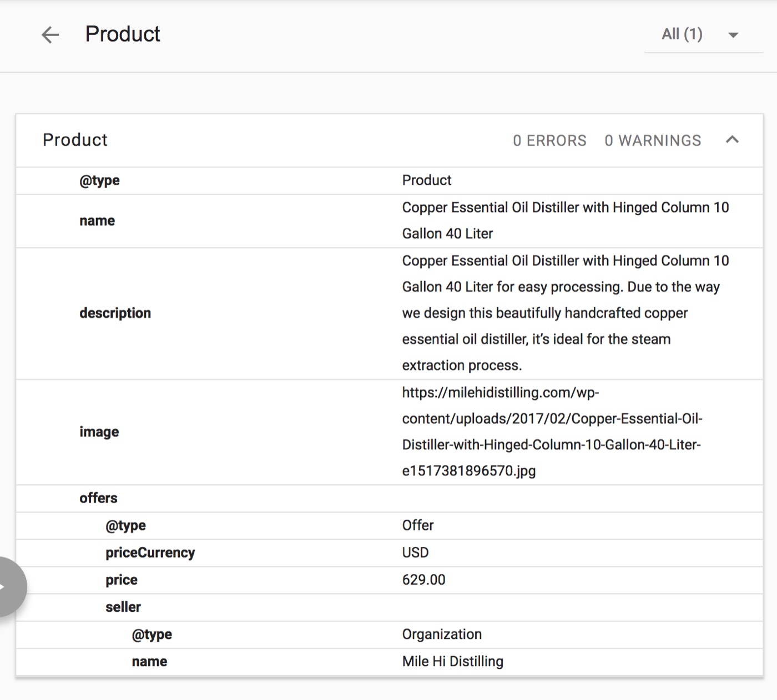Select the @type label in the Product row
The width and height of the screenshot is (777, 700).
[99, 180]
